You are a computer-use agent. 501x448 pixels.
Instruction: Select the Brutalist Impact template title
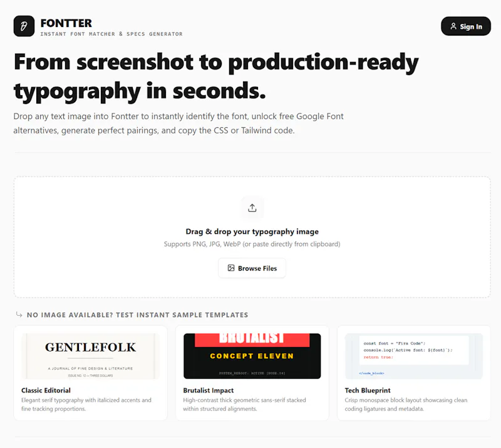tap(209, 390)
